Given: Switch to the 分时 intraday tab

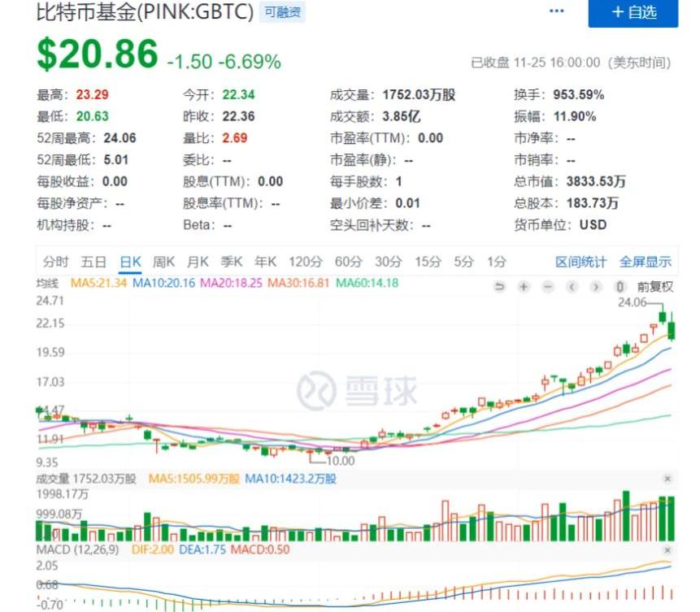Looking at the screenshot, I should (55, 262).
